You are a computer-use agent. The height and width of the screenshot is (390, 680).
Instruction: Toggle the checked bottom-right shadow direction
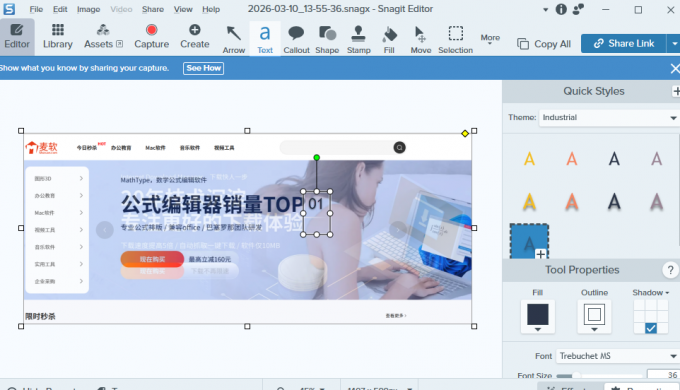pyautogui.click(x=651, y=328)
